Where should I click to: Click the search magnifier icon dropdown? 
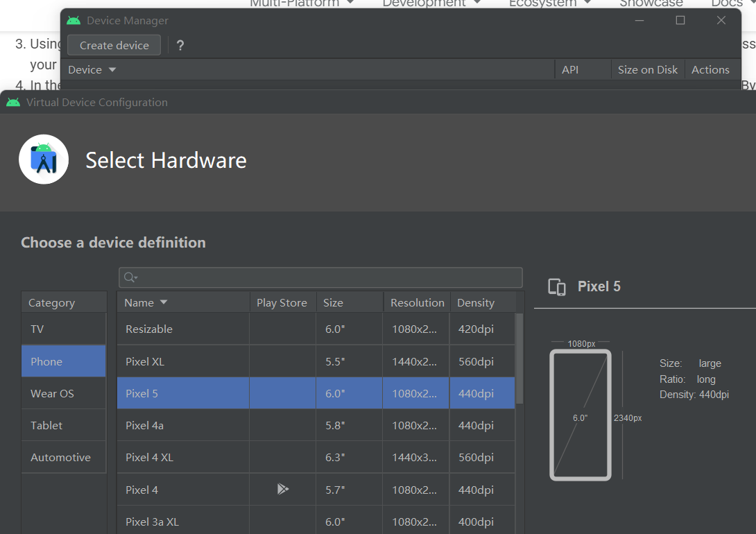pyautogui.click(x=130, y=277)
